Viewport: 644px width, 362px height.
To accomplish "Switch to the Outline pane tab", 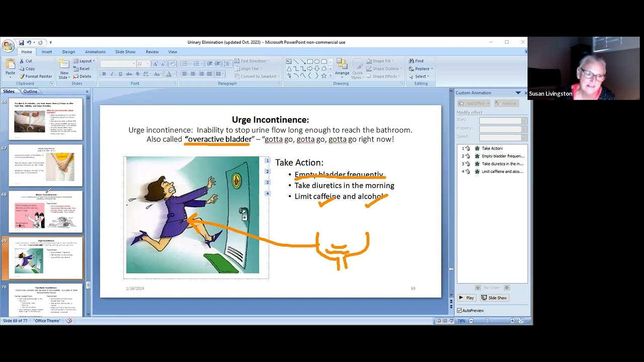I will coord(30,92).
